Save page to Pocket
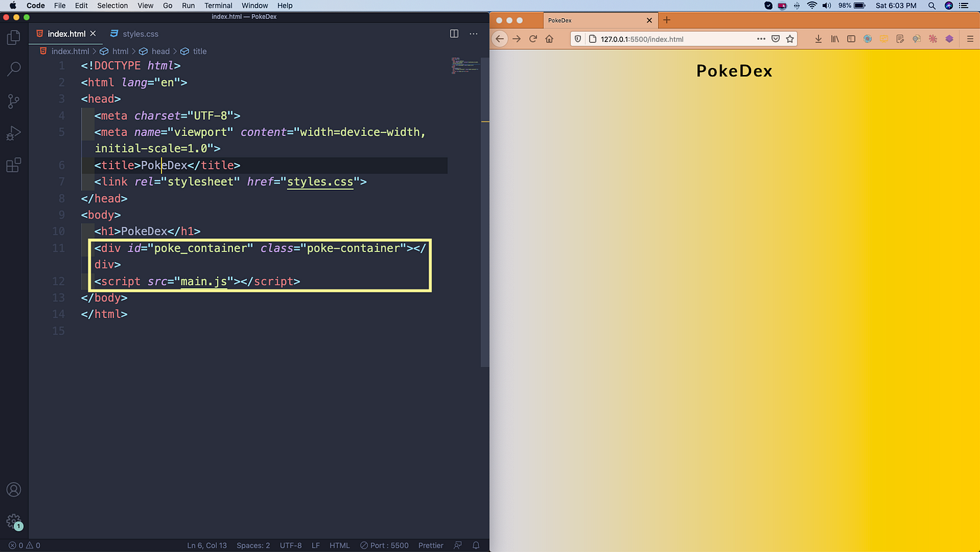This screenshot has height=552, width=980. [776, 39]
